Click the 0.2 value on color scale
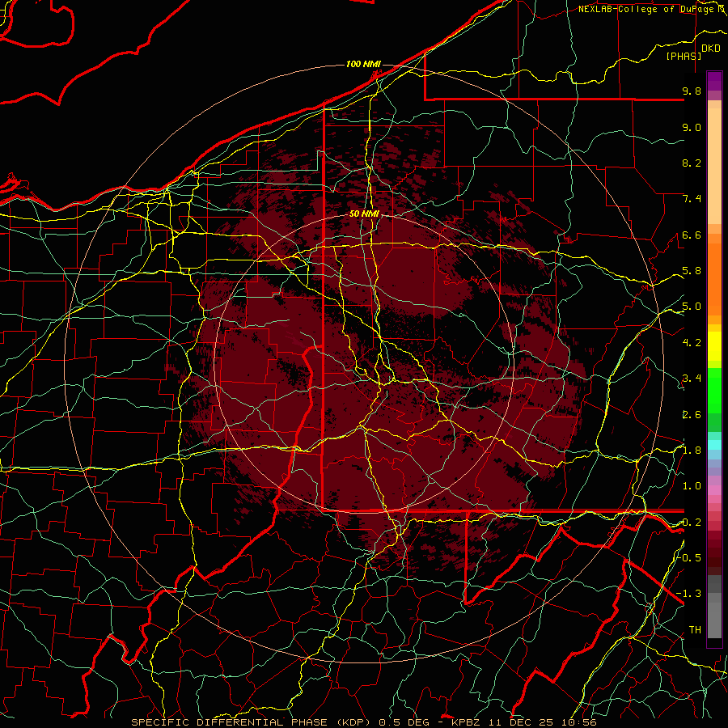 (x=692, y=523)
